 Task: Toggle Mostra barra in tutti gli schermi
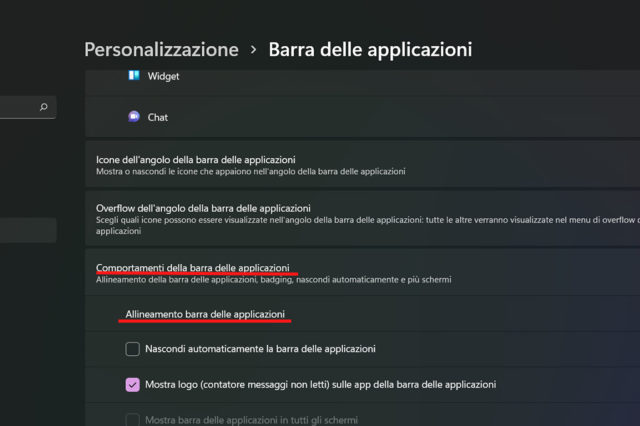tap(132, 418)
